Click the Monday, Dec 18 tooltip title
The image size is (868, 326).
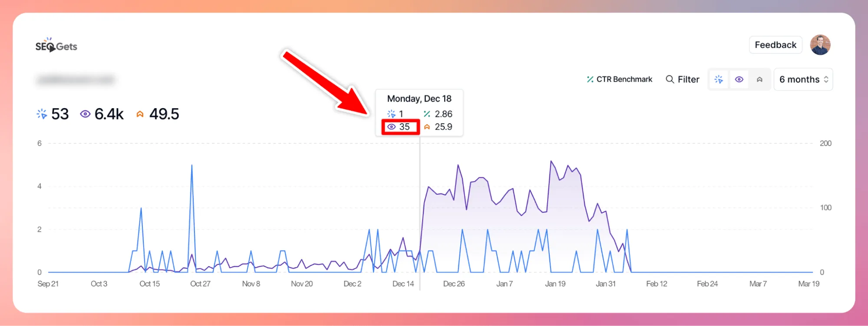(419, 99)
